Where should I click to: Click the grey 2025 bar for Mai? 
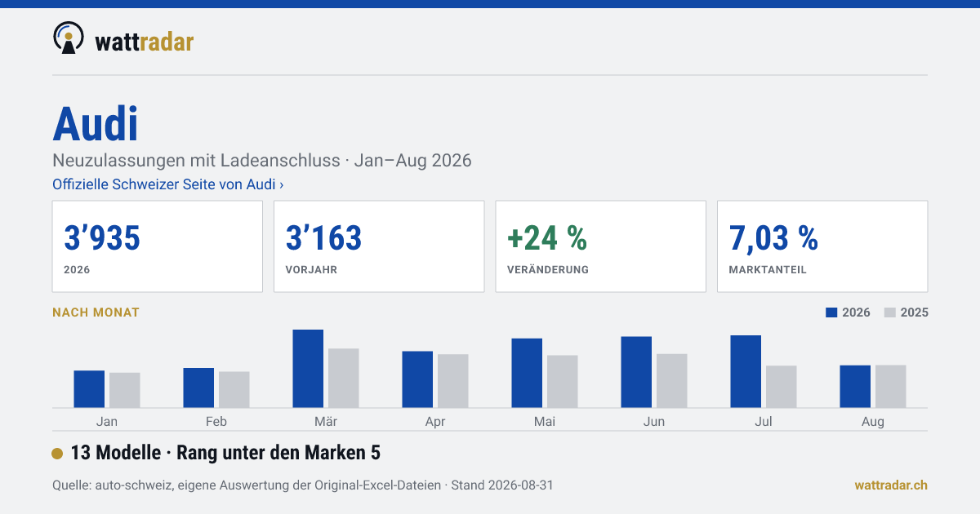point(563,382)
